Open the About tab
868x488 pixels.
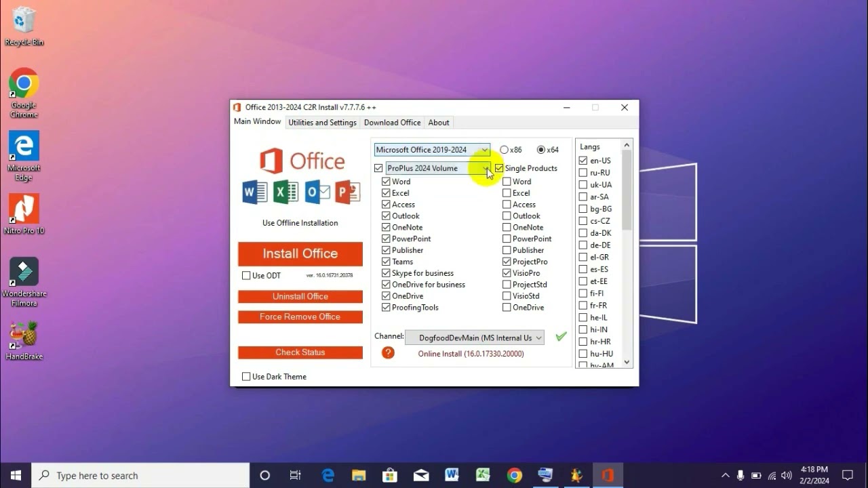439,123
